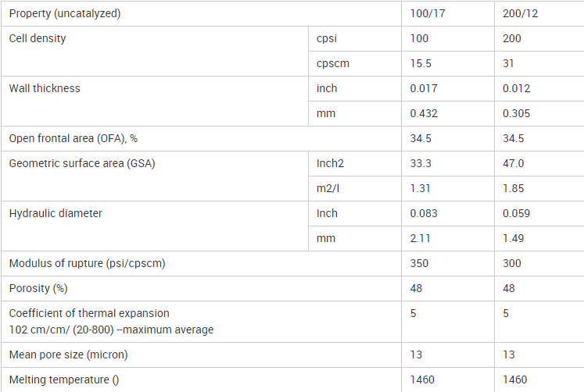Select the Inch2 unit cell
The width and height of the screenshot is (584, 392).
(x=330, y=163)
